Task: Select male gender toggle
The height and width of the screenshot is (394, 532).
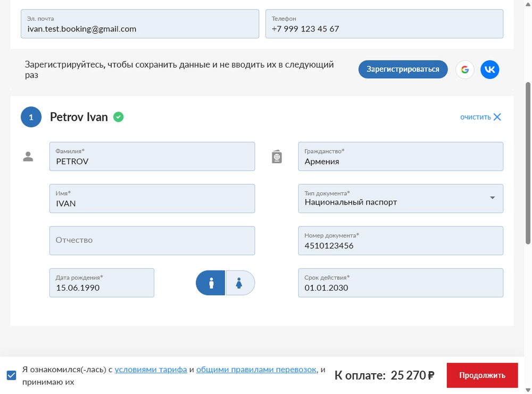Action: pyautogui.click(x=210, y=283)
